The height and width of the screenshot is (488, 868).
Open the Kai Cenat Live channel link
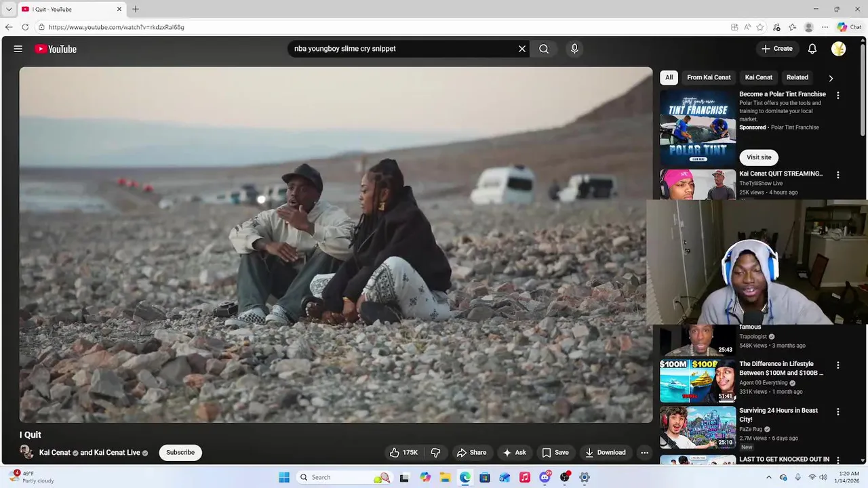(117, 453)
